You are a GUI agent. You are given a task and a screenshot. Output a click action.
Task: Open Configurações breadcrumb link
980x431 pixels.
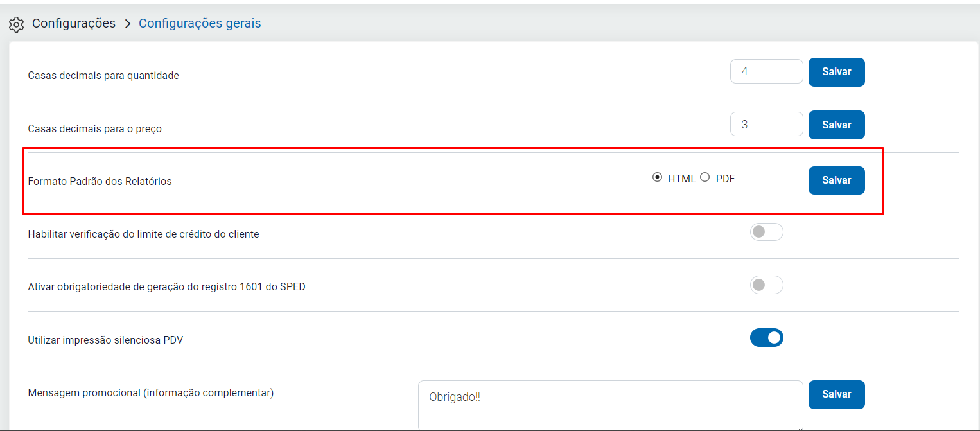[74, 24]
